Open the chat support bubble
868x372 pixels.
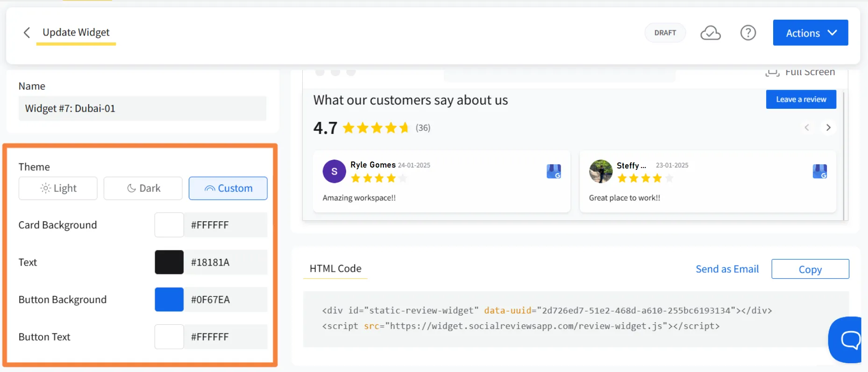click(848, 339)
